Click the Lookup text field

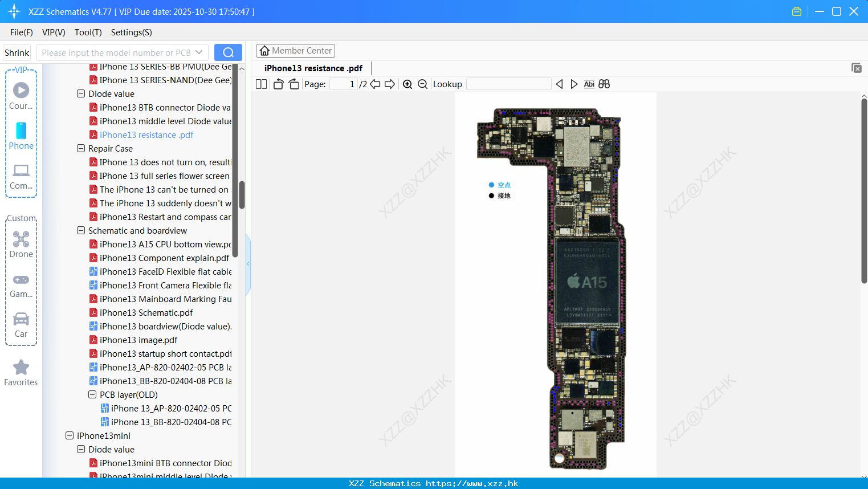coord(508,84)
